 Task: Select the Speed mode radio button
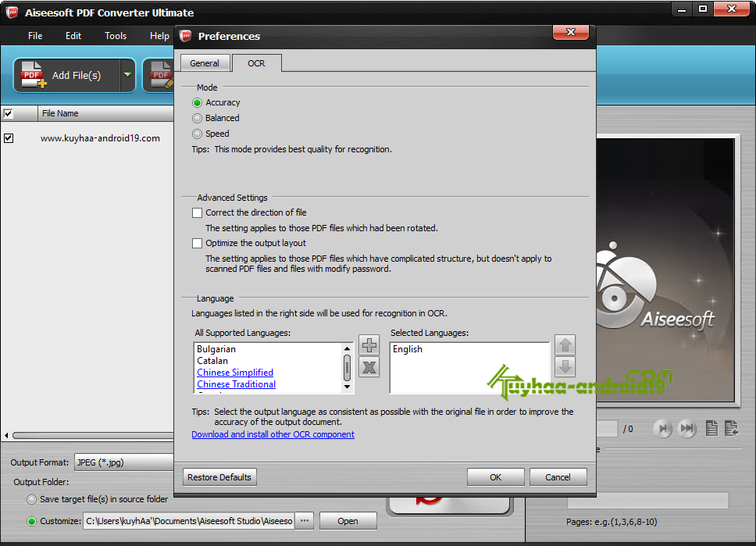pyautogui.click(x=197, y=134)
